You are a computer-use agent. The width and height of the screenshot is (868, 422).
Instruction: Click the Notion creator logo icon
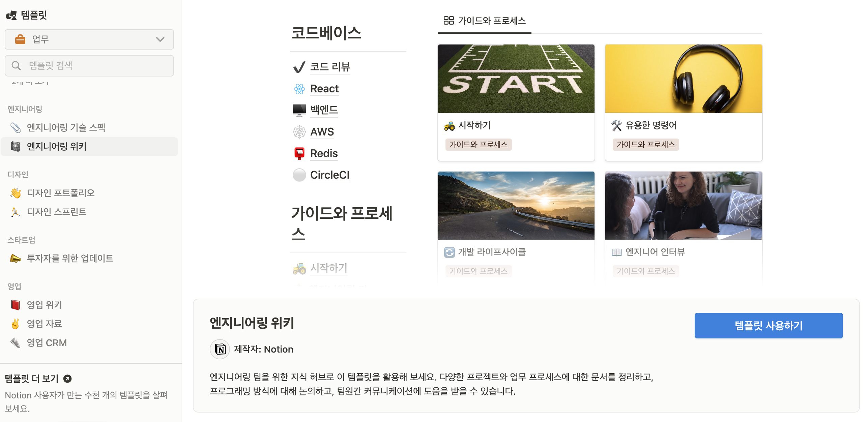click(x=220, y=349)
